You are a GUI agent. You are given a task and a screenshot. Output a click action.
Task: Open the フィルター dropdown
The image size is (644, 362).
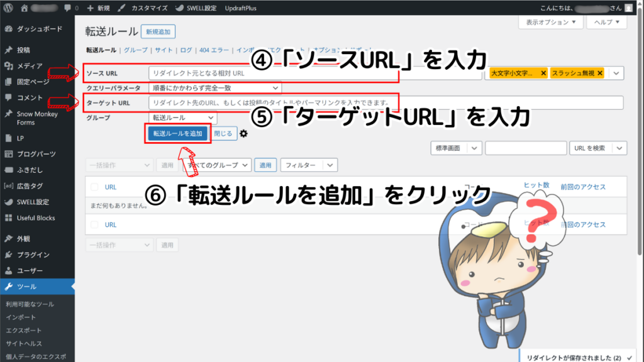pyautogui.click(x=309, y=165)
